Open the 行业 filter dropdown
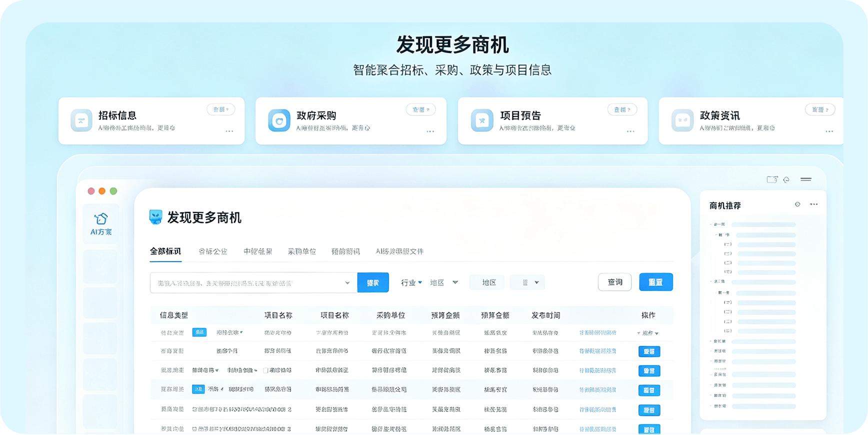 (x=411, y=282)
